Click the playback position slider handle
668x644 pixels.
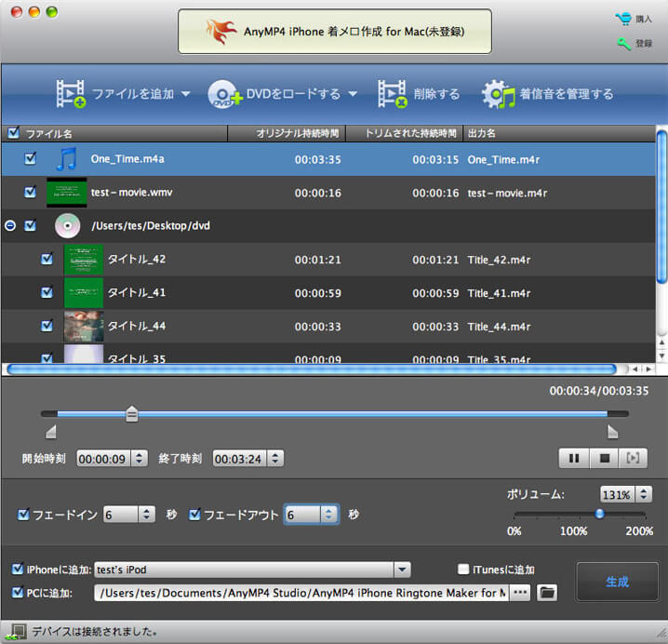coord(132,414)
